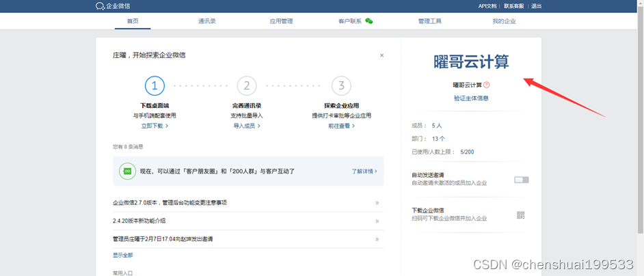Click the green icon in the 客户朋友圈 notice

pos(127,171)
